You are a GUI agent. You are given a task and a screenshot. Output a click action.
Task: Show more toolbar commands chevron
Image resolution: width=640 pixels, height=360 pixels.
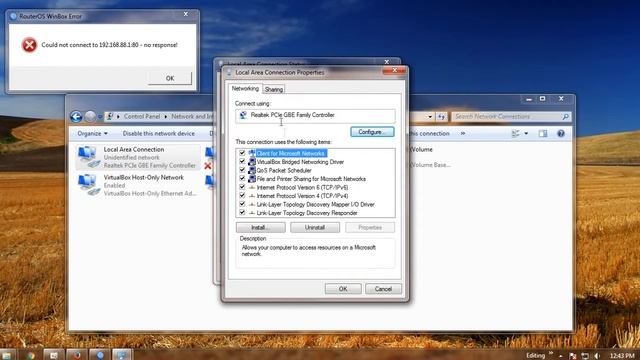[x=462, y=133]
